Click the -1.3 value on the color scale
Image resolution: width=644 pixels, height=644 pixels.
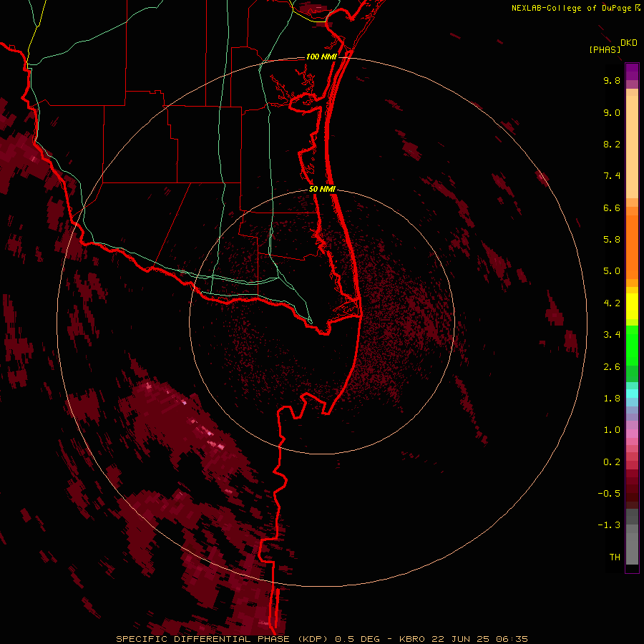609,525
